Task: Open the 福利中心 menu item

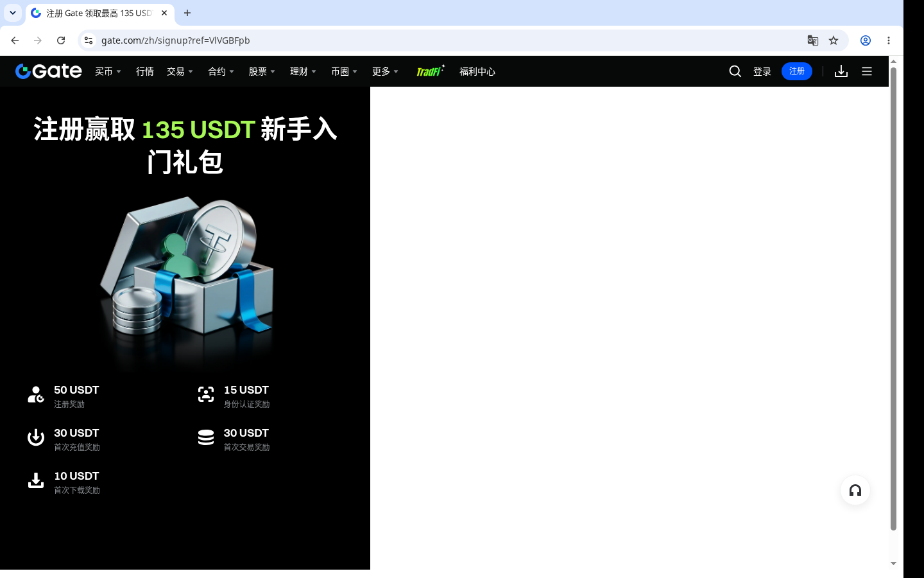Action: click(x=477, y=71)
